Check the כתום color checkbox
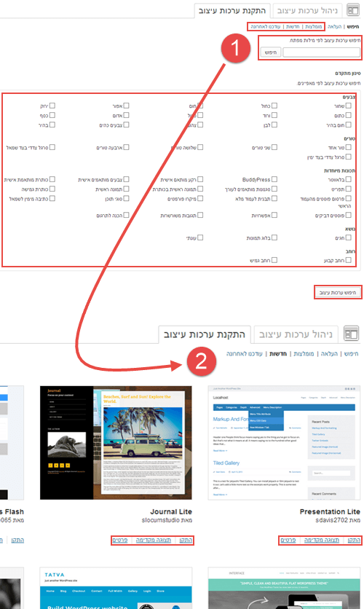The image size is (364, 609). (349, 115)
